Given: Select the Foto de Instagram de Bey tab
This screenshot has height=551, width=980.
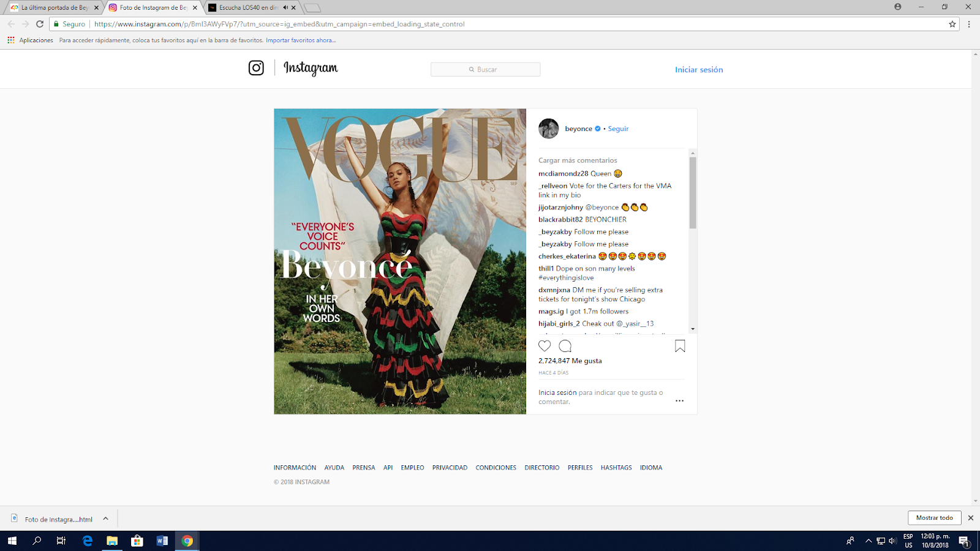Looking at the screenshot, I should click(x=153, y=7).
